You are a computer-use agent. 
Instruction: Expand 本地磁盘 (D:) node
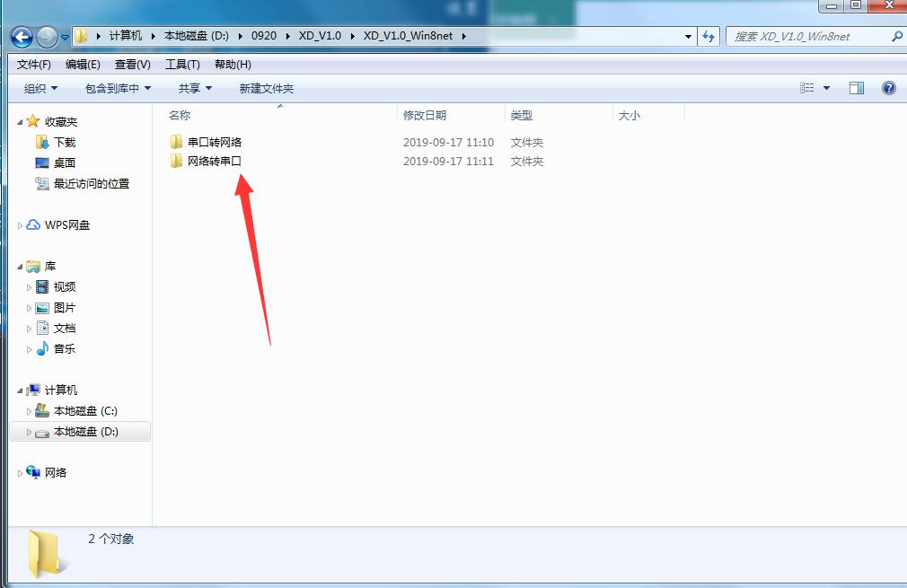[x=29, y=433]
